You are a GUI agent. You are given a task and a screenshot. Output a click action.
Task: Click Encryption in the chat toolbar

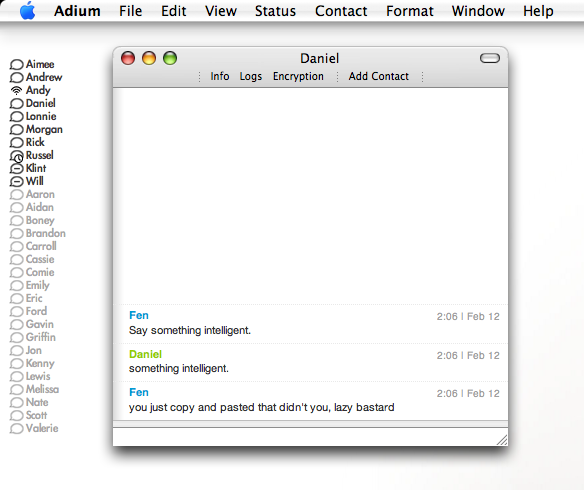[x=298, y=76]
